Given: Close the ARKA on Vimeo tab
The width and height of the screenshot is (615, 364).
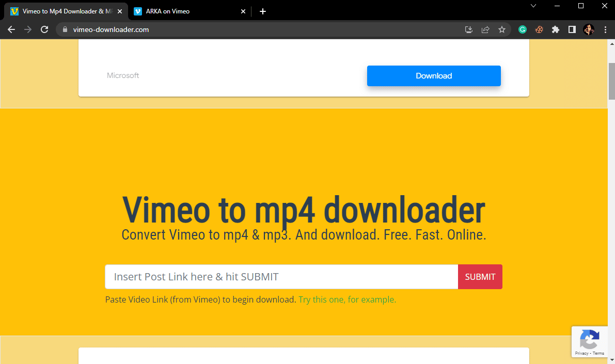Looking at the screenshot, I should click(243, 11).
